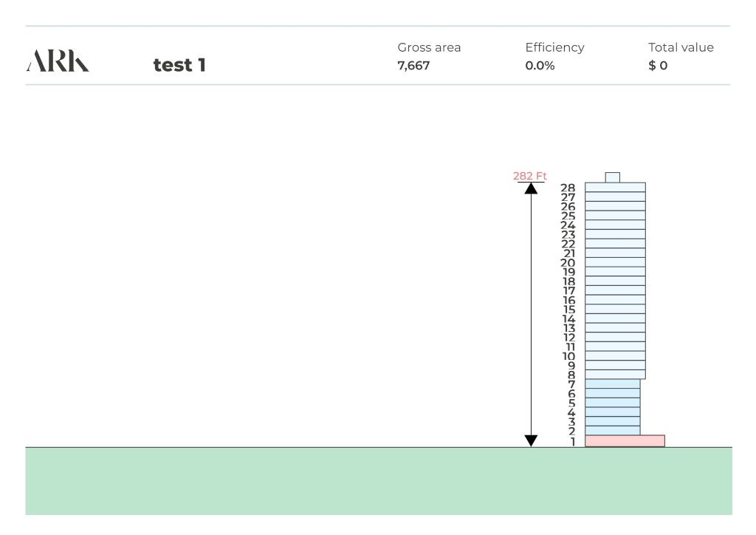This screenshot has width=756, height=535.
Task: Select the gross area value 7,667
Action: click(x=413, y=66)
